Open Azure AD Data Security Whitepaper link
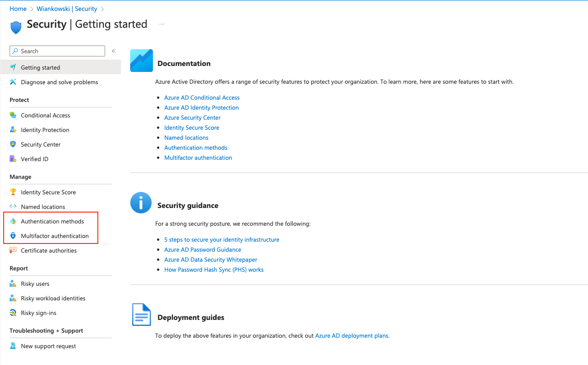The image size is (588, 365). point(211,259)
